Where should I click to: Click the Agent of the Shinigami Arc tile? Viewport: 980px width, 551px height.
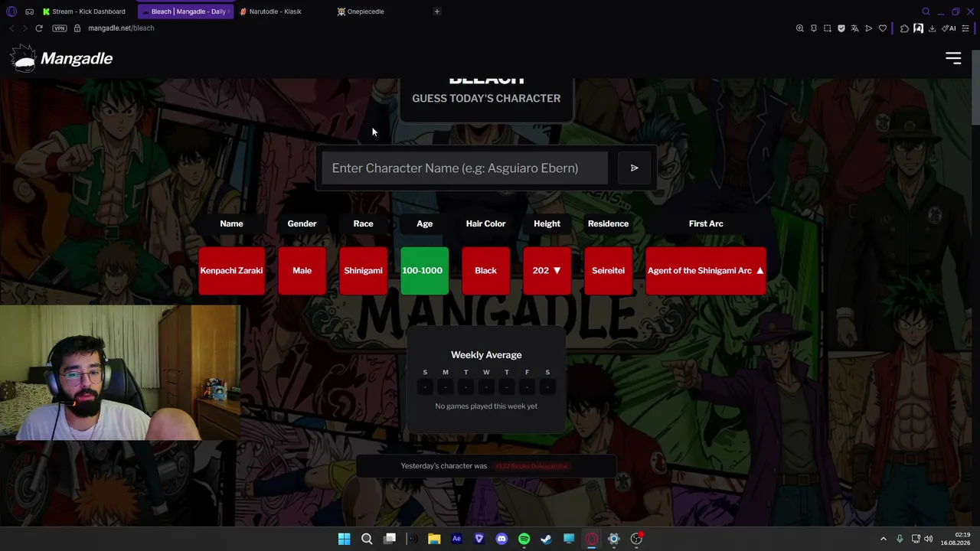pyautogui.click(x=706, y=270)
